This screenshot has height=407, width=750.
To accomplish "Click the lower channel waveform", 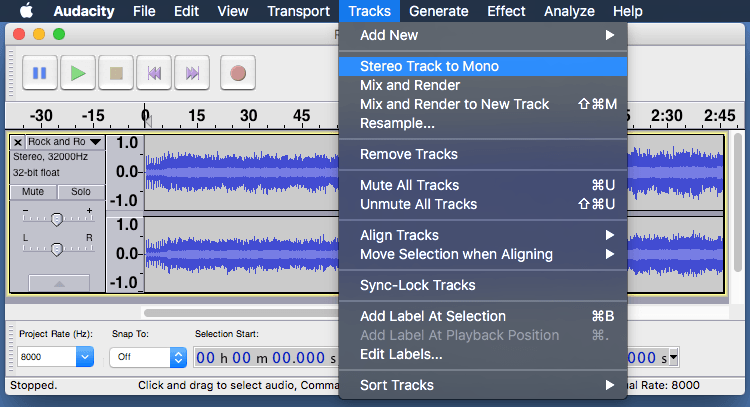I will tap(242, 254).
